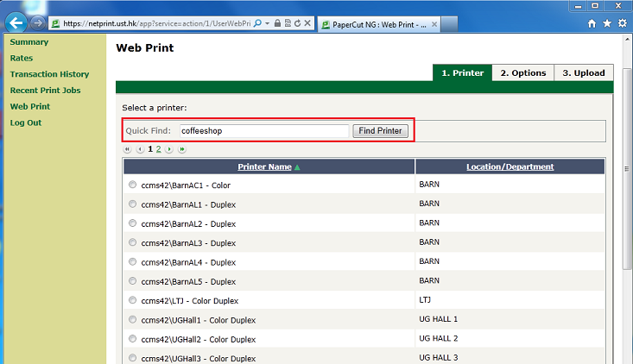Sort the list by Printer Name header
This screenshot has height=364, width=633.
264,166
